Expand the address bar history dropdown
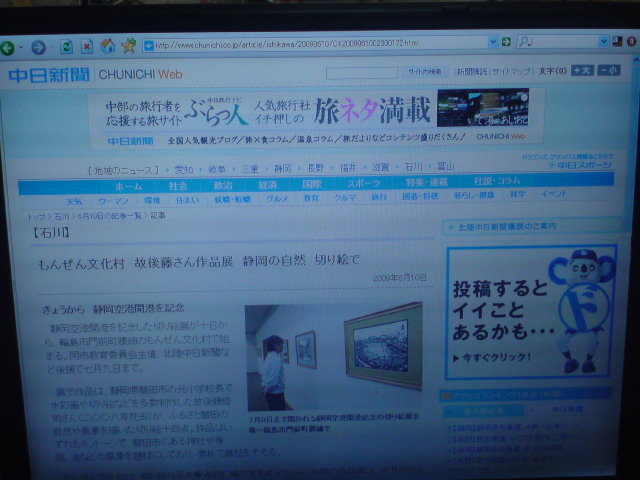The width and height of the screenshot is (640, 480). click(493, 42)
